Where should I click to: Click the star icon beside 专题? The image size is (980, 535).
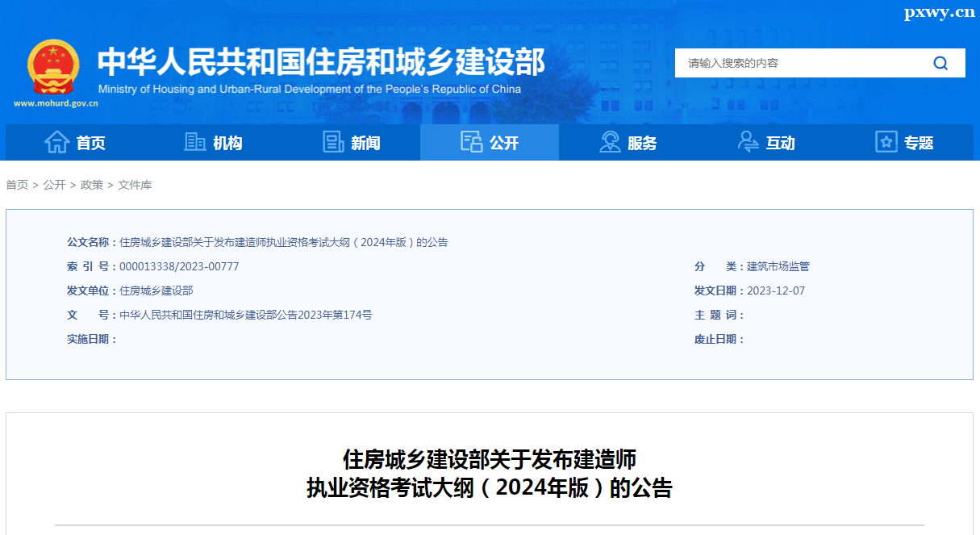pyautogui.click(x=886, y=142)
